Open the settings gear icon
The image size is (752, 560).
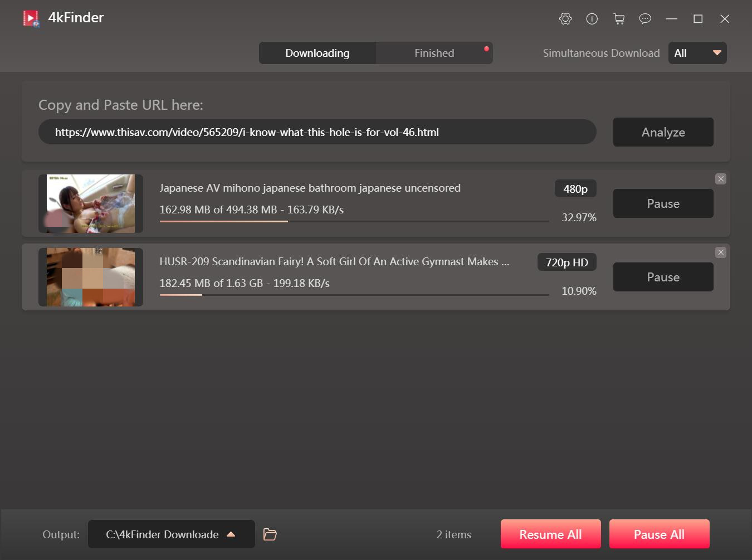(x=565, y=19)
